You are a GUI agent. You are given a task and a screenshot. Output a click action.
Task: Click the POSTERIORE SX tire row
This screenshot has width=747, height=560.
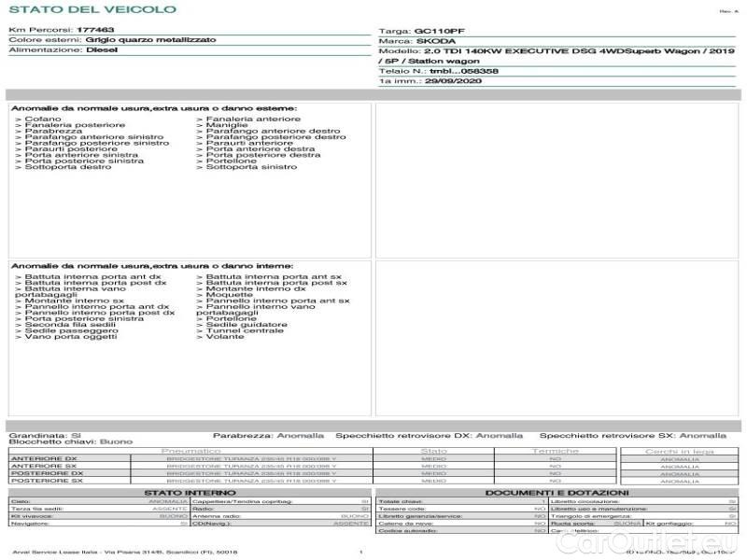click(x=46, y=482)
